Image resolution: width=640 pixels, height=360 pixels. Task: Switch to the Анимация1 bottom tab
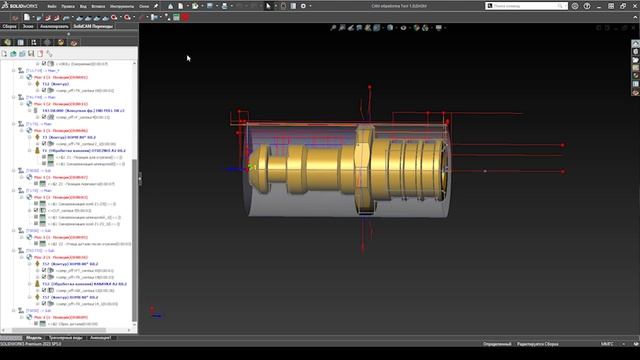100,338
